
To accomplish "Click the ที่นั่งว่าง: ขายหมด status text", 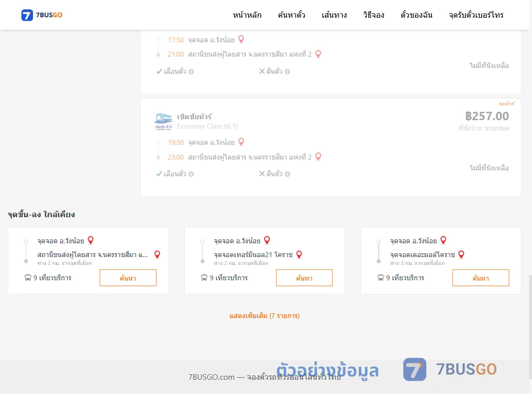I will point(484,128).
